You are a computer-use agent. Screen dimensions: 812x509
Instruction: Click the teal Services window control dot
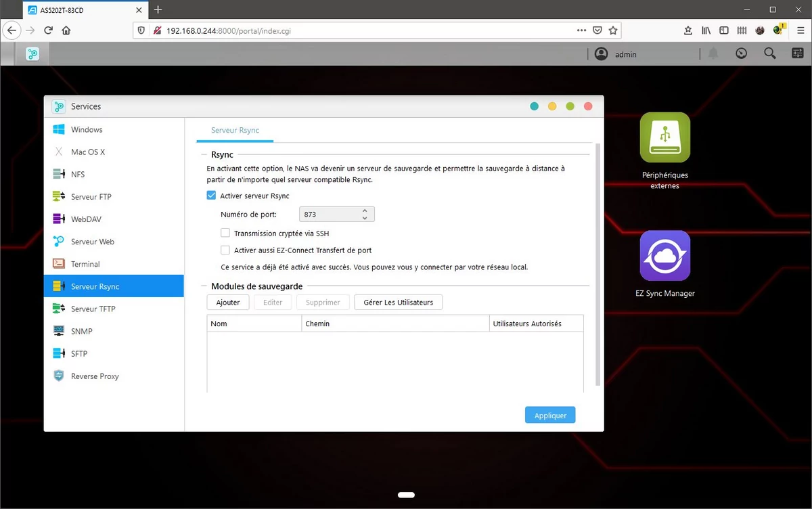[535, 106]
